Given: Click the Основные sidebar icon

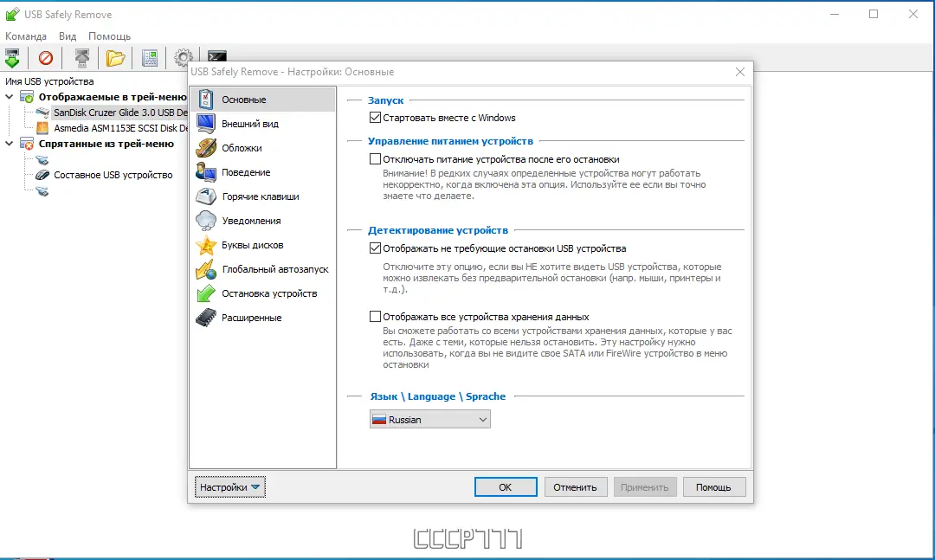Looking at the screenshot, I should coord(206,99).
